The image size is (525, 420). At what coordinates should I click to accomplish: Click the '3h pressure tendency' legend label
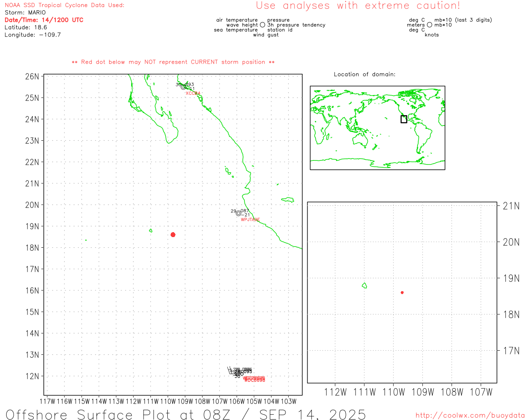point(296,25)
